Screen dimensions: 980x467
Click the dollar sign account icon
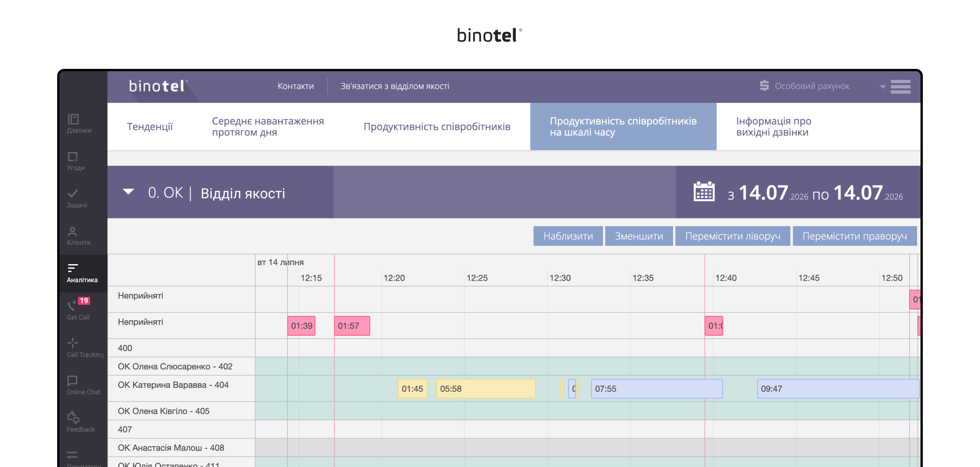[764, 86]
